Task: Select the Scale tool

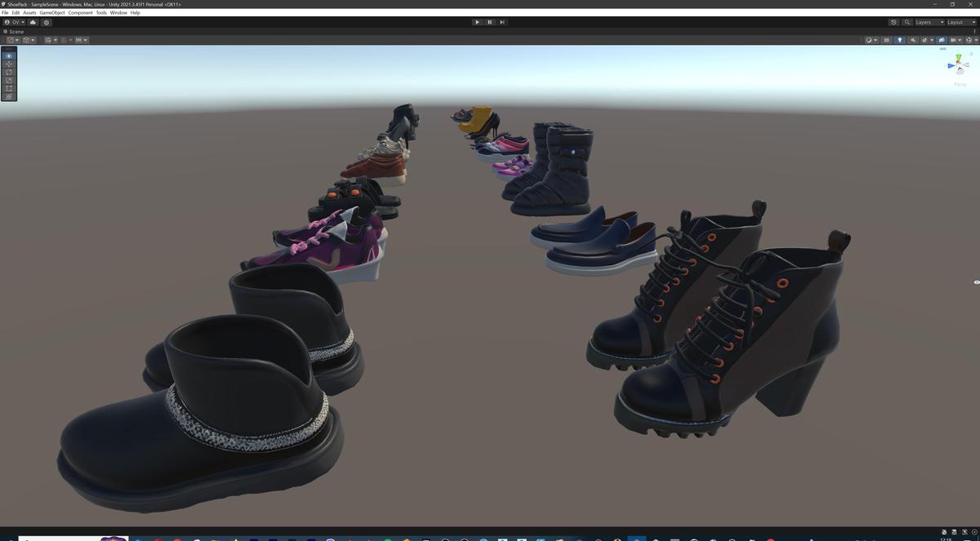Action: 8,81
